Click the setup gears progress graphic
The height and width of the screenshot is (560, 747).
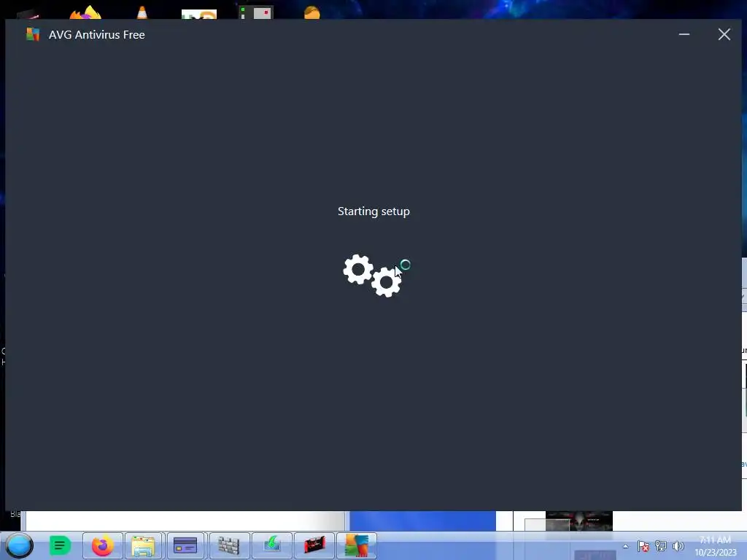pos(373,276)
